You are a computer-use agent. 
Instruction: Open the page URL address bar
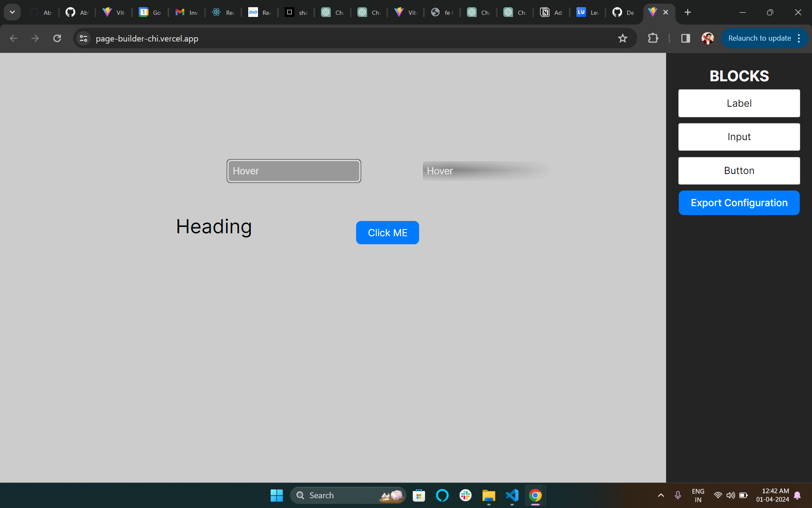tap(147, 38)
